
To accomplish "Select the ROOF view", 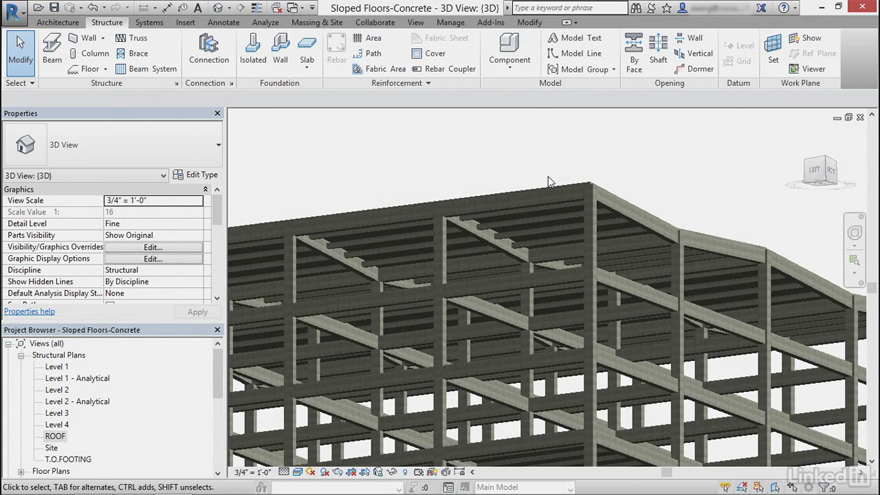I will pos(55,436).
